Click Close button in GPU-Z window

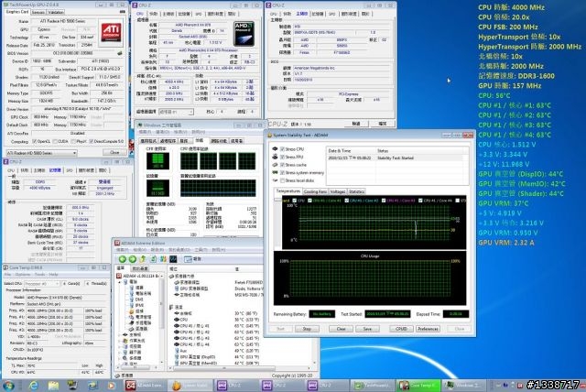pos(114,152)
